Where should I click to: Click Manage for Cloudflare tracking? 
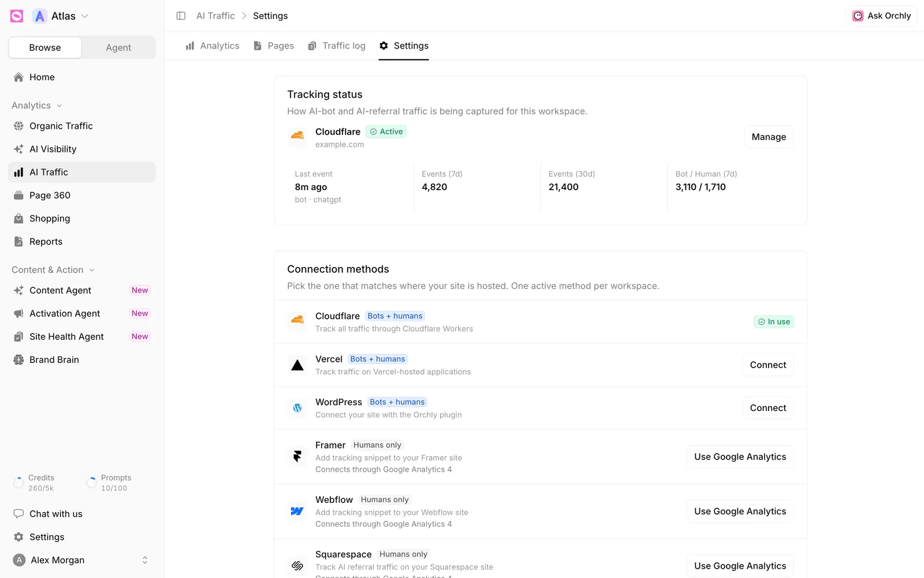pos(769,137)
